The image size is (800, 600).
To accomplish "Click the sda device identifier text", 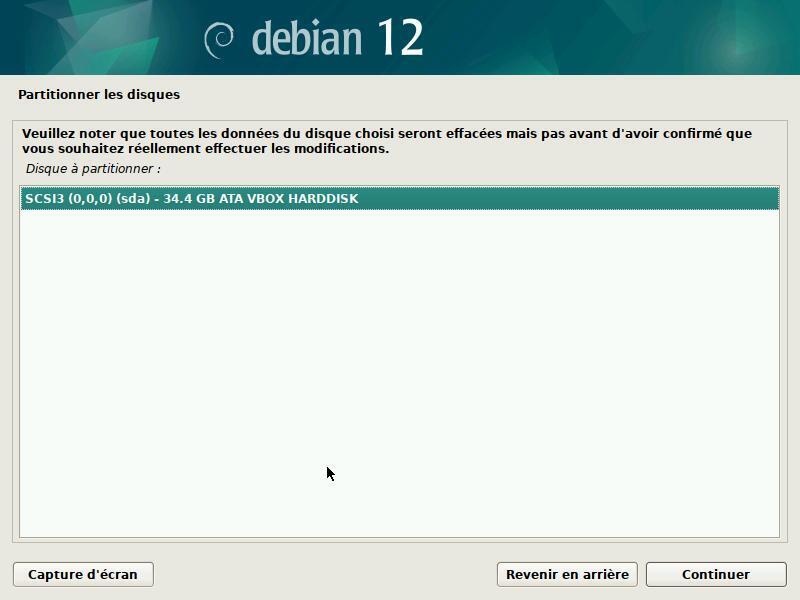I will [126, 198].
